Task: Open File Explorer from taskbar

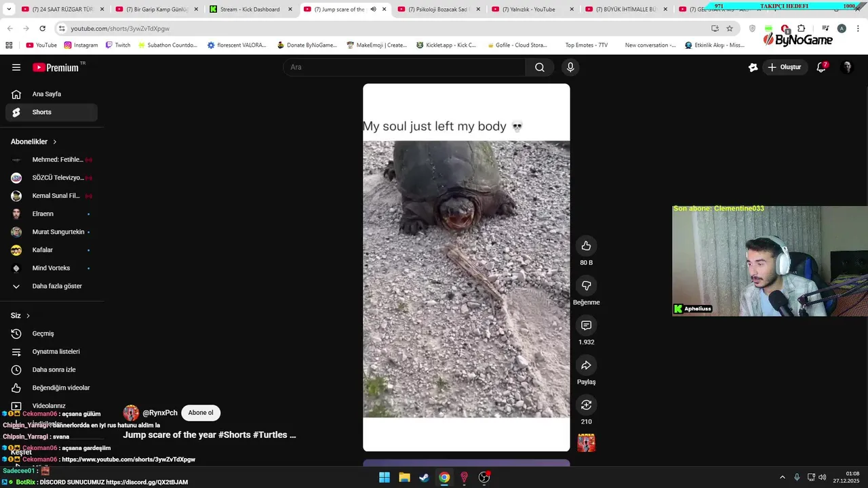Action: point(404,477)
